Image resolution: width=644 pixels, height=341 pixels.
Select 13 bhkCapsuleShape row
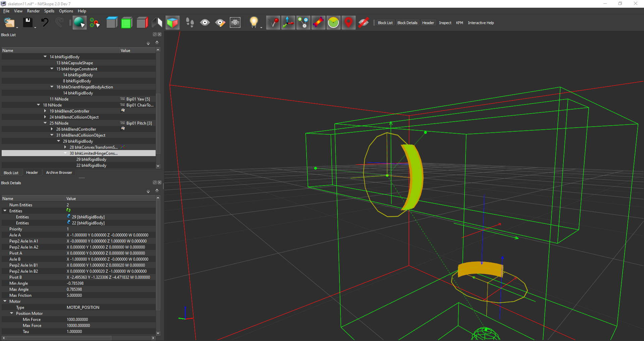[x=78, y=63]
